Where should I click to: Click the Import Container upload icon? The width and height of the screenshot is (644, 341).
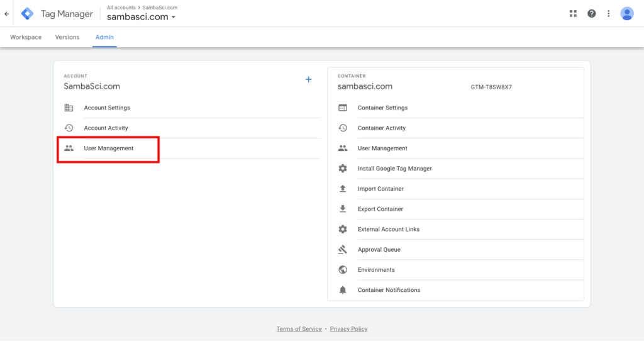click(343, 189)
